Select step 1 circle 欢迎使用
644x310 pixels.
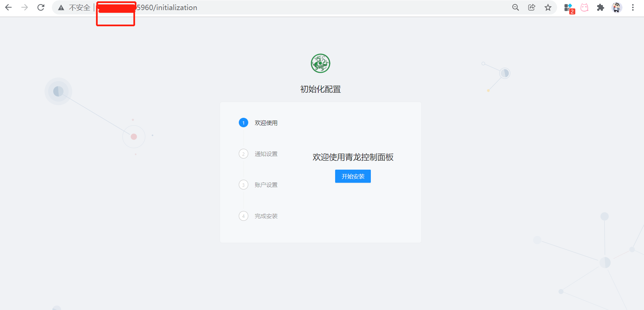tap(244, 123)
